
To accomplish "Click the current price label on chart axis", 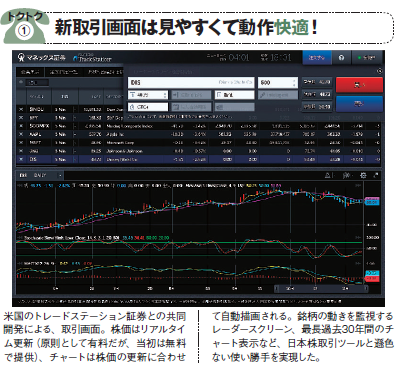I will (372, 202).
